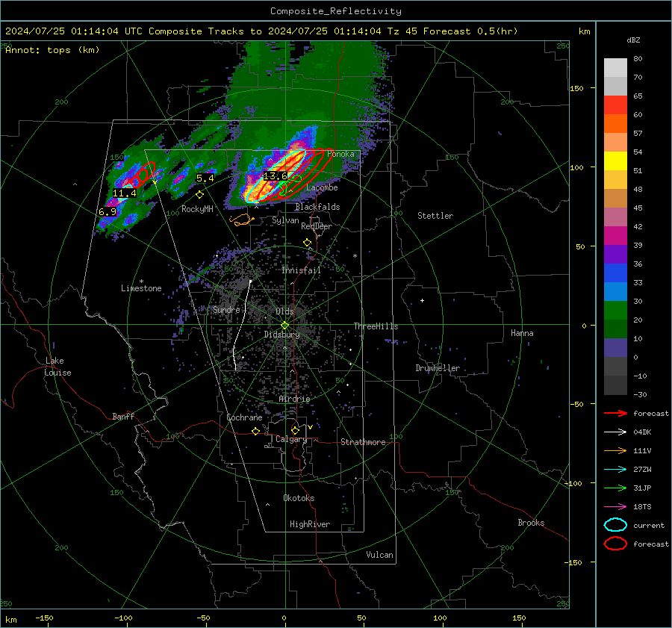This screenshot has width=672, height=628.
Task: Click the Lacombe city label
Action: pos(322,187)
